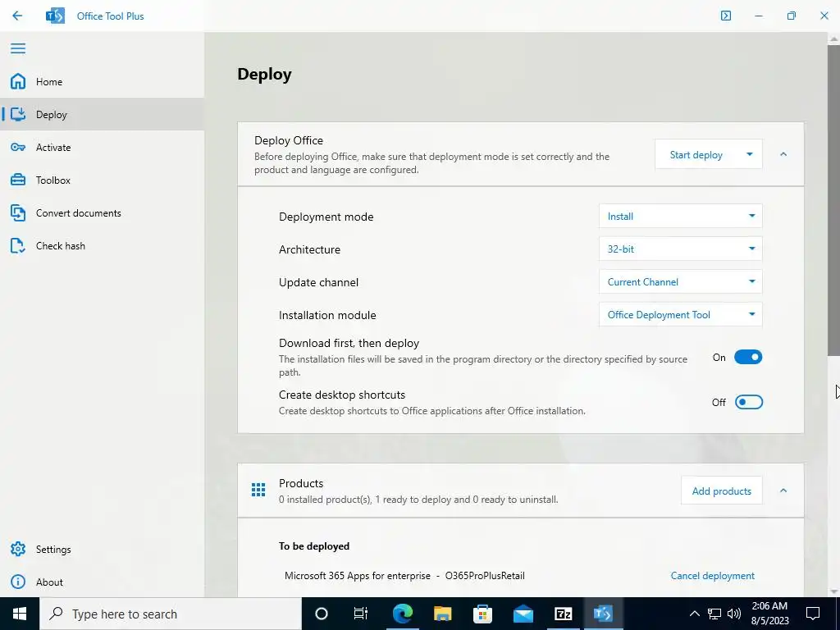The image size is (840, 630).
Task: Click Microsoft 365 Apps for enterprise entry
Action: (x=404, y=575)
